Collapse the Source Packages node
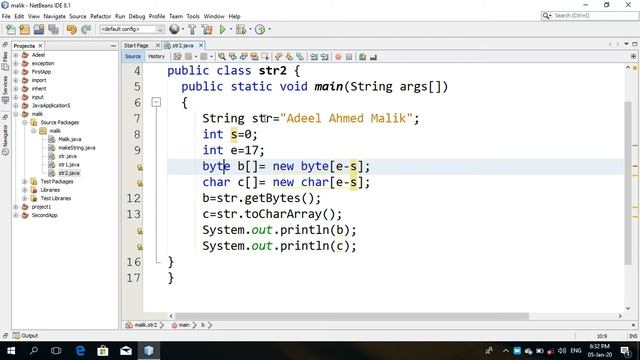Screen dimensions: 640x360 point(25,122)
